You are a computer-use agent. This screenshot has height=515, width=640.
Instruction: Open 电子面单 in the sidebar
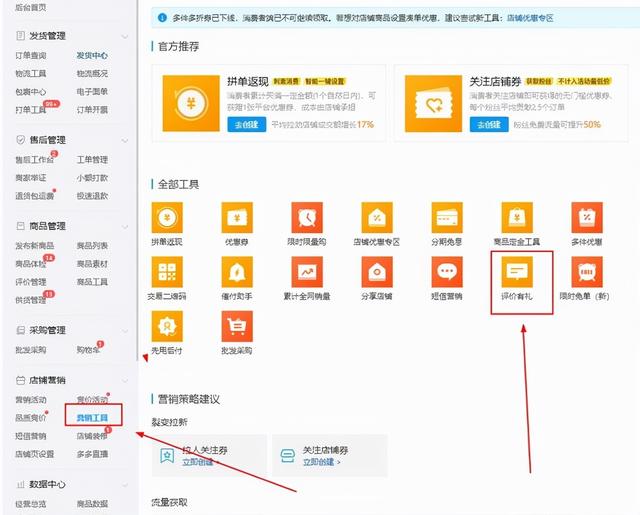(x=92, y=92)
